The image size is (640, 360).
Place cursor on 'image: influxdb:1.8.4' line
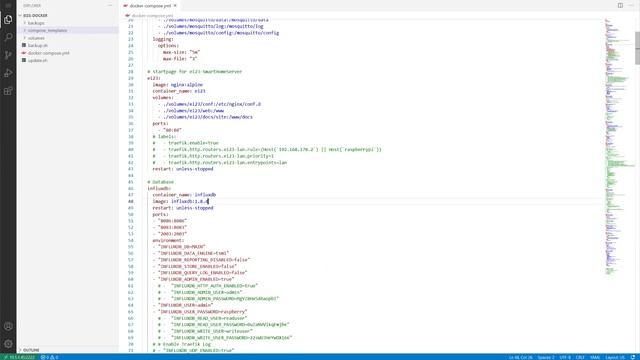(180, 201)
